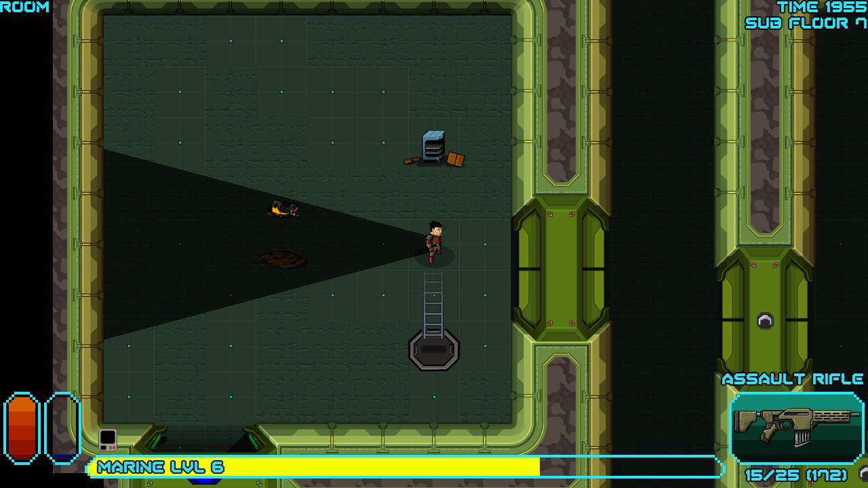Viewport: 868px width, 488px height.
Task: Pick up the orange box beside the cabinet
Action: point(456,159)
